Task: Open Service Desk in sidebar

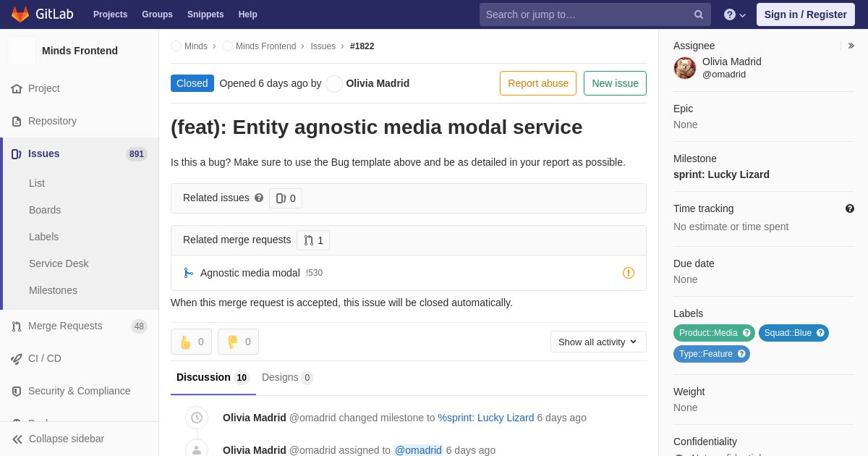Action: tap(59, 263)
